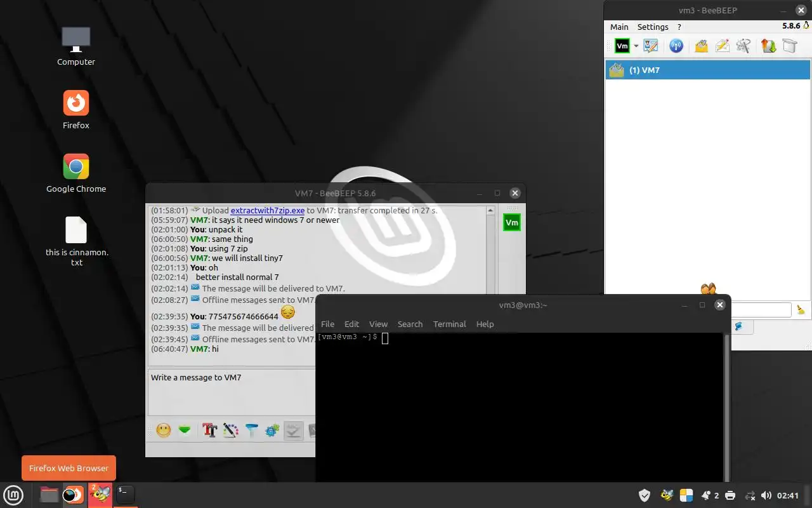This screenshot has width=812, height=508.
Task: Open the files folder icon in taskbar
Action: [49, 495]
